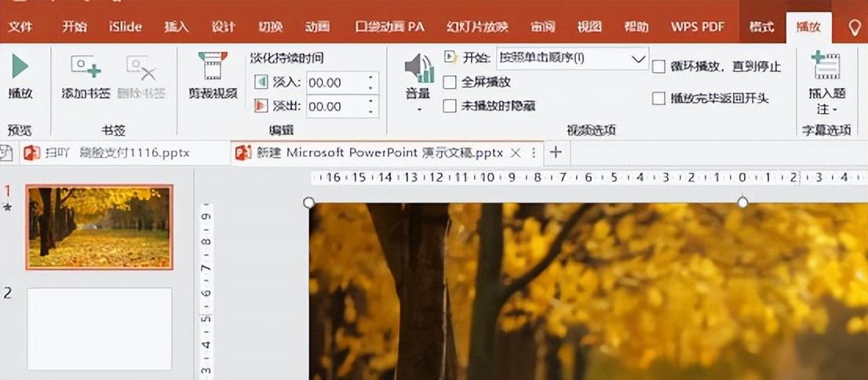Screen dimensions: 868x380
Task: Click the Remove Bookmark icon
Action: coord(141,68)
